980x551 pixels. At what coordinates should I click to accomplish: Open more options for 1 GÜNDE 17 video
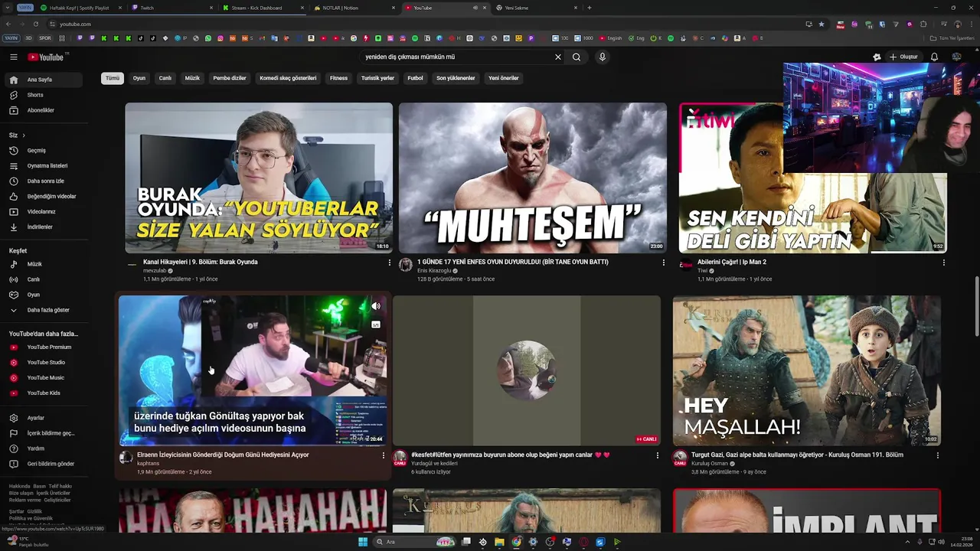tap(664, 262)
